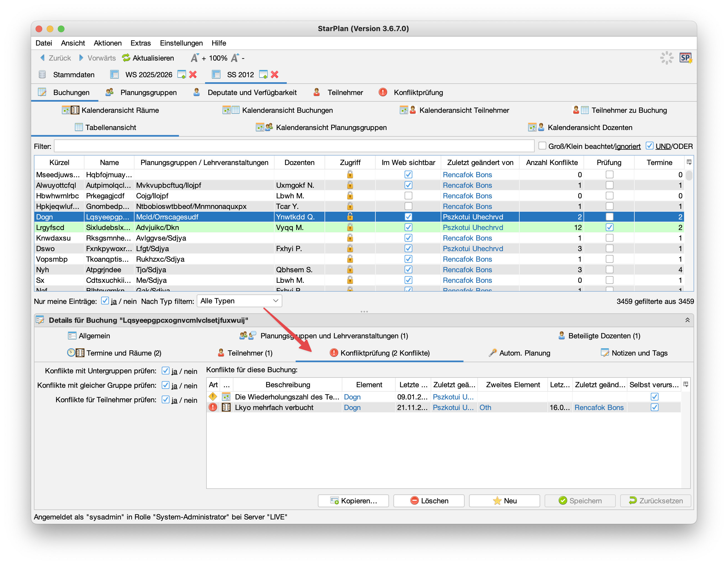
Task: Open the Einstellungen menu
Action: coord(181,43)
